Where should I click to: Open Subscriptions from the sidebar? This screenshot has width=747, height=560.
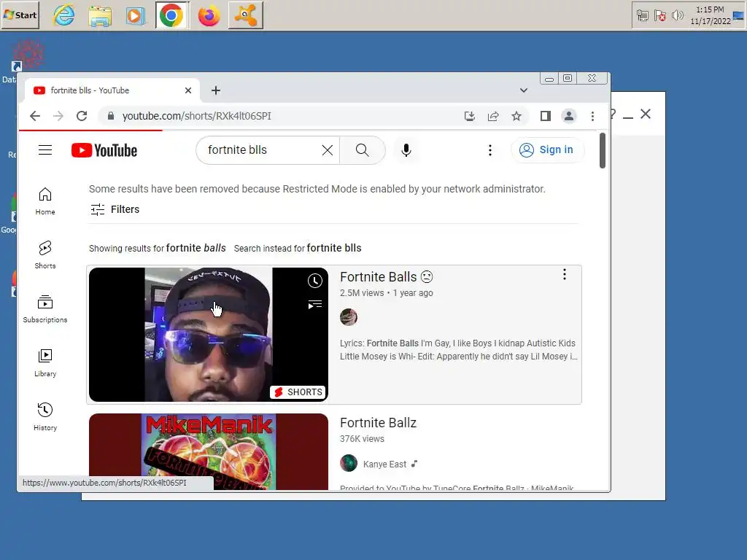pyautogui.click(x=45, y=308)
